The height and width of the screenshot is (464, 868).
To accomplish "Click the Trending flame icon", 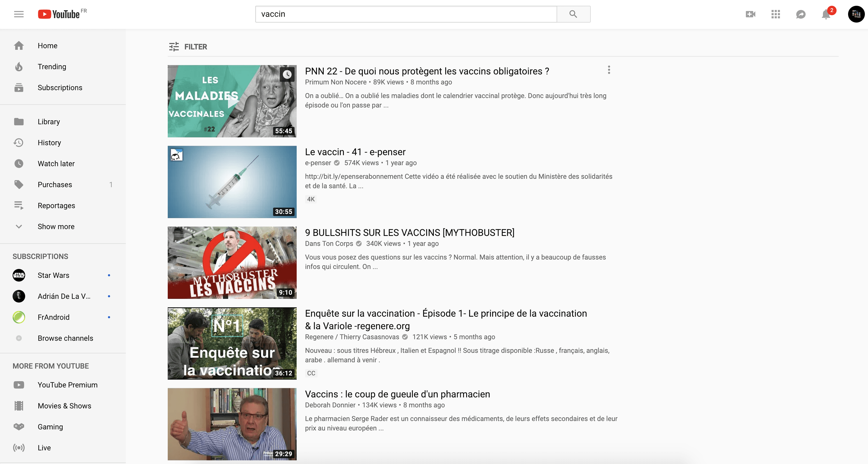I will click(19, 67).
